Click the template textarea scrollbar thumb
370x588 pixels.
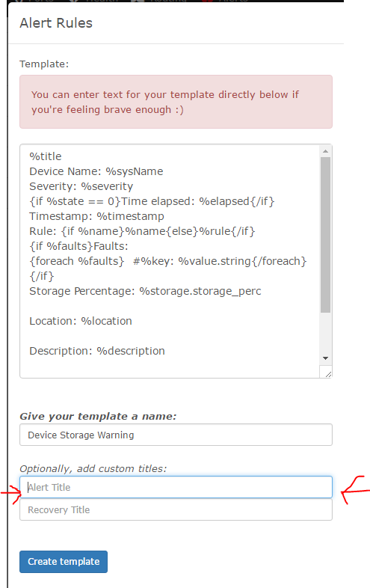325,235
